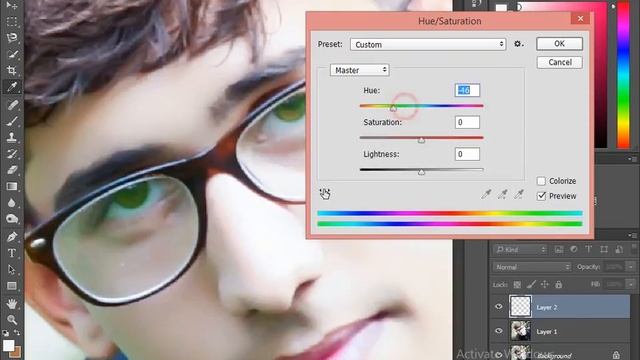The height and width of the screenshot is (360, 640).
Task: Select the Spot Healing Brush tool
Action: click(12, 105)
